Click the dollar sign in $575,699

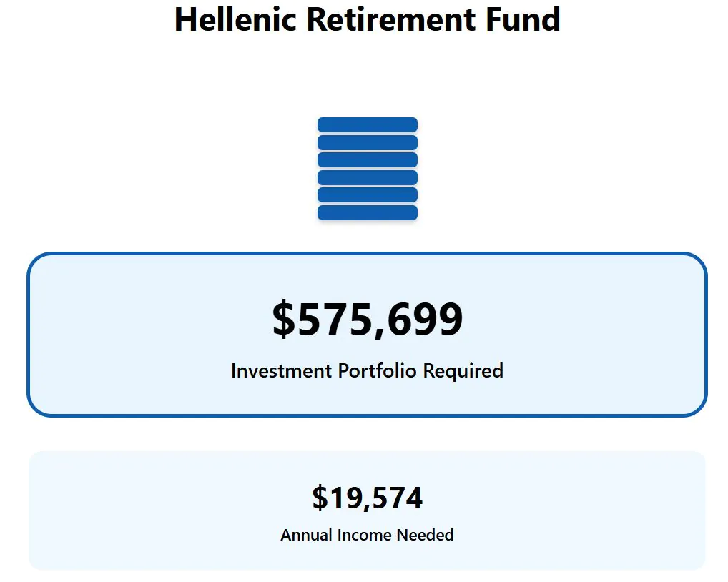pos(283,320)
